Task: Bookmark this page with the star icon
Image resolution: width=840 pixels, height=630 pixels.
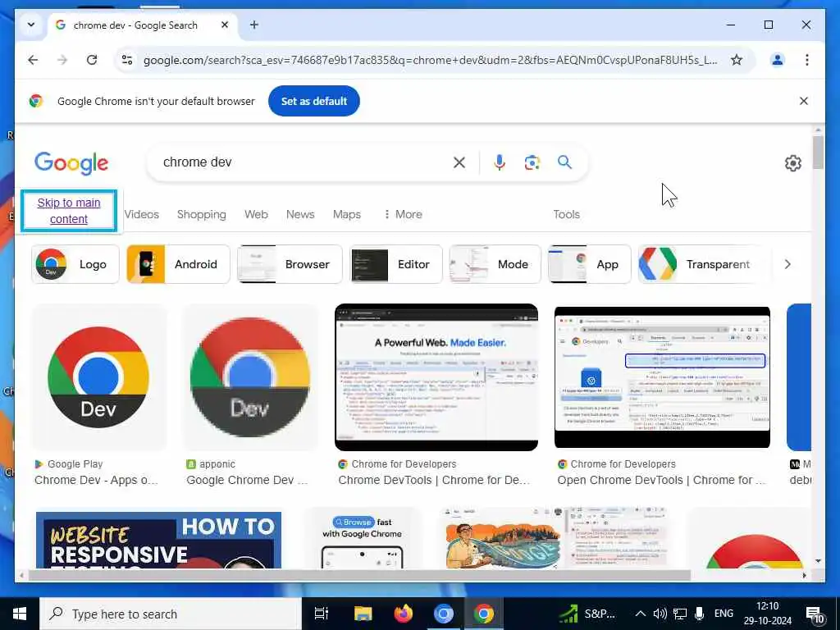Action: pos(737,60)
